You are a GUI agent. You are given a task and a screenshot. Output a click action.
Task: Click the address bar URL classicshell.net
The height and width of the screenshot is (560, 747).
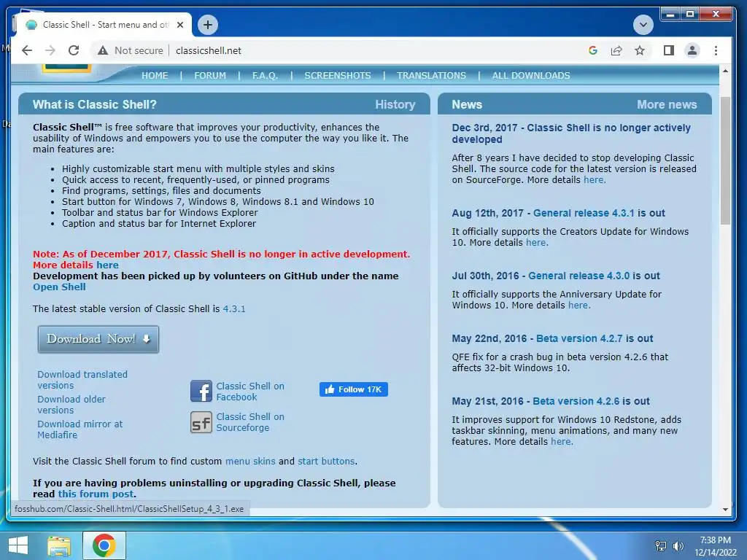(209, 50)
